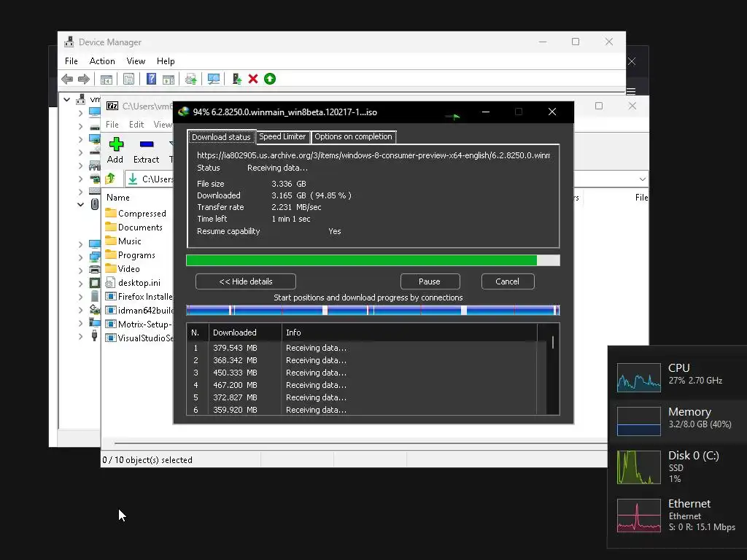
Task: Expand the printer category chevron in Device Manager
Action: [x=80, y=270]
